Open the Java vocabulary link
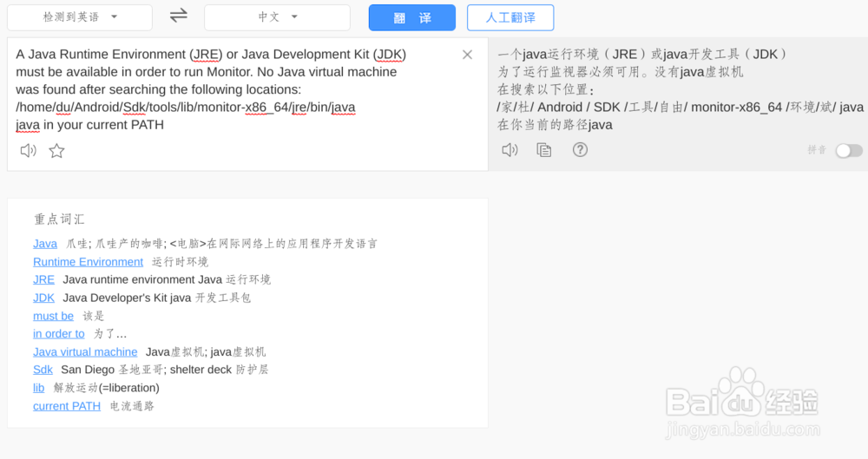Viewport: 868px width, 459px height. [45, 244]
